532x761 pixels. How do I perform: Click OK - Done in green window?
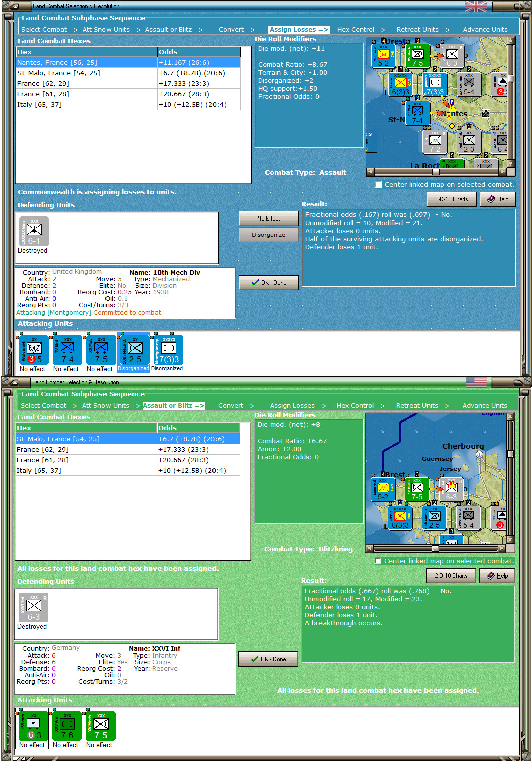tap(268, 659)
